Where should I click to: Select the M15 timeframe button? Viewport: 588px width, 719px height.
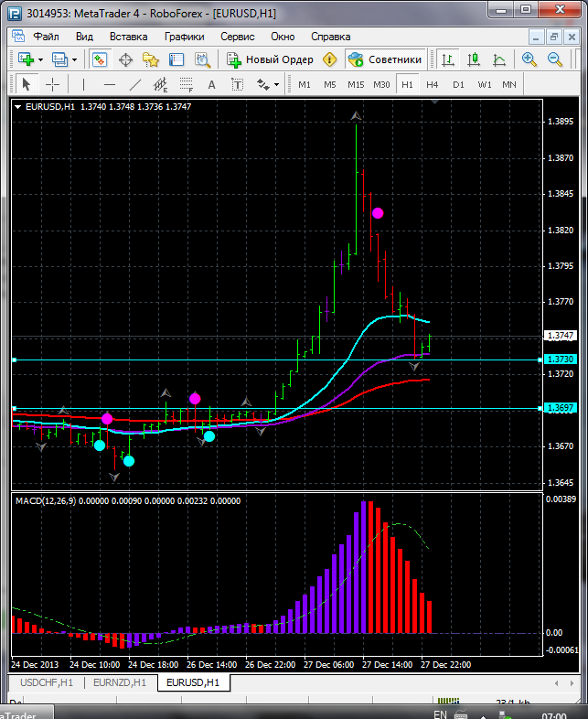(356, 84)
